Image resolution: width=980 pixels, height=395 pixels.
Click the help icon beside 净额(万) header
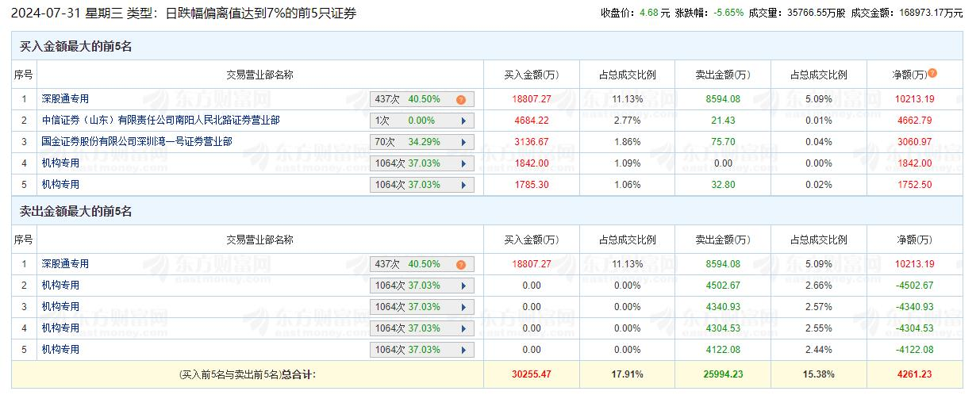coord(932,73)
